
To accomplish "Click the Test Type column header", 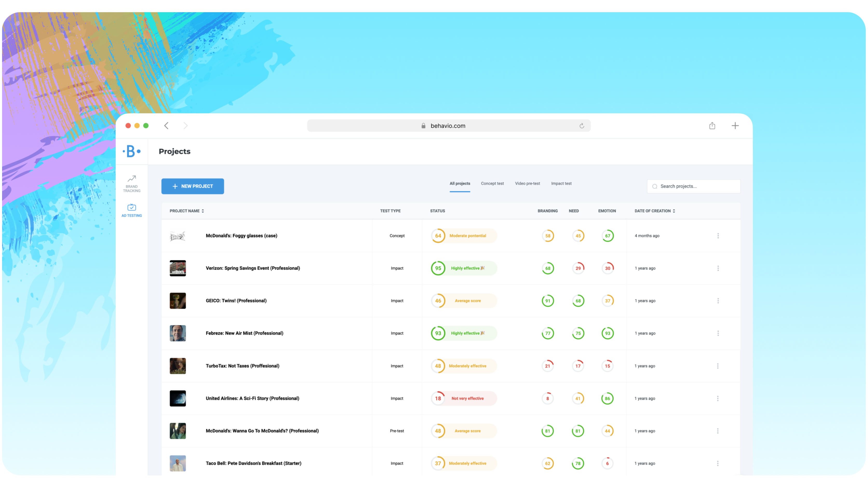I will (x=390, y=211).
